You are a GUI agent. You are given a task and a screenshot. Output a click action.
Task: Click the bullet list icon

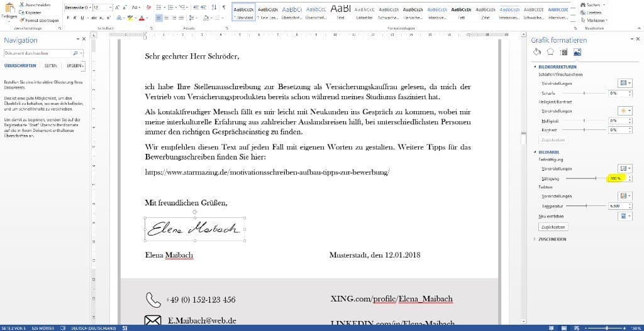[x=160, y=8]
